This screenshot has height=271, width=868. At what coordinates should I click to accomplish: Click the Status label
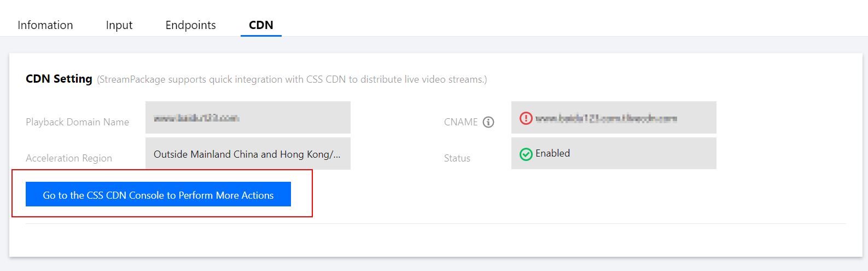tap(457, 158)
